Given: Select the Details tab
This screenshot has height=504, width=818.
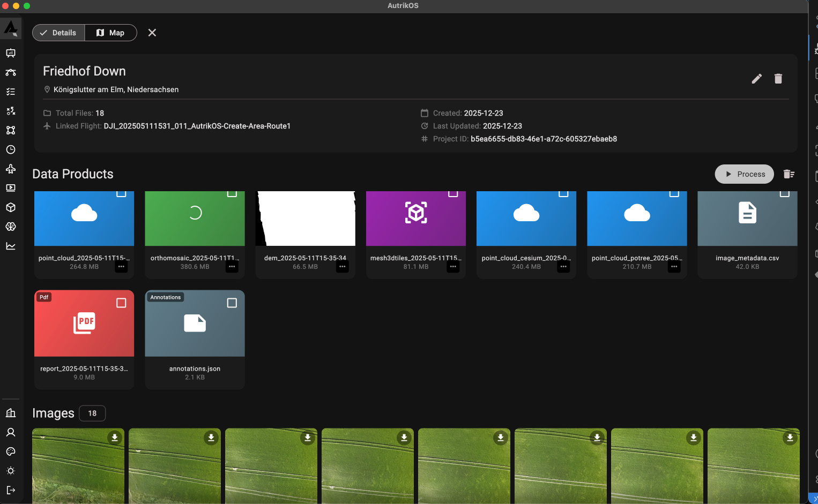Looking at the screenshot, I should (58, 33).
